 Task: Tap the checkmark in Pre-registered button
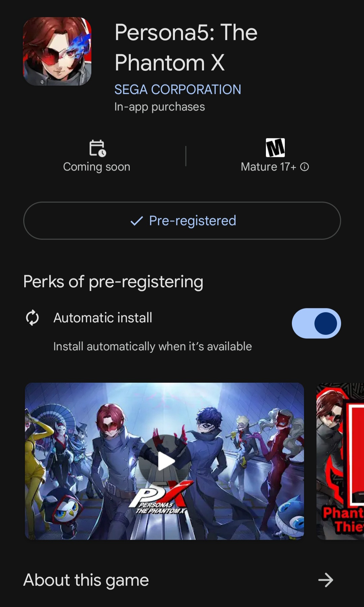tap(136, 221)
